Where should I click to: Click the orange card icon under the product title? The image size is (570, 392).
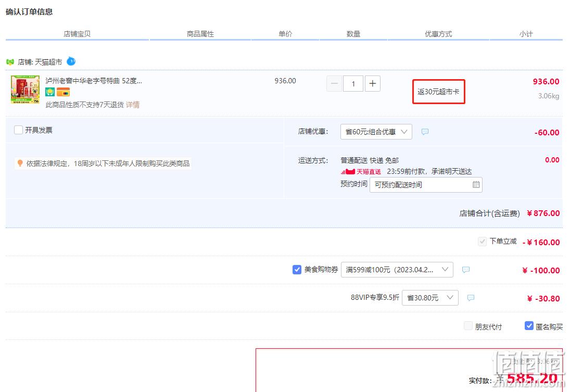pyautogui.click(x=64, y=92)
